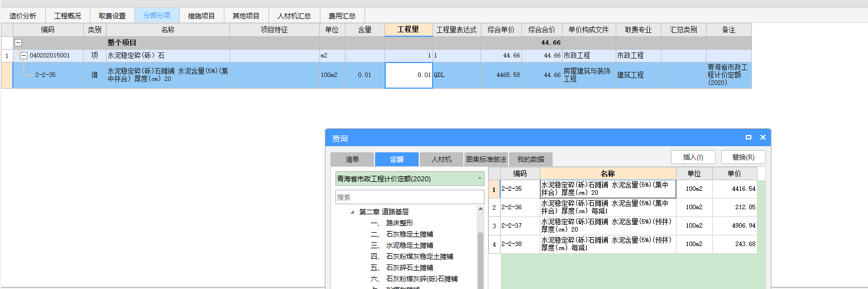Viewport: 868px width, 289px height.
Task: Open the 工程概况 tab
Action: [68, 16]
